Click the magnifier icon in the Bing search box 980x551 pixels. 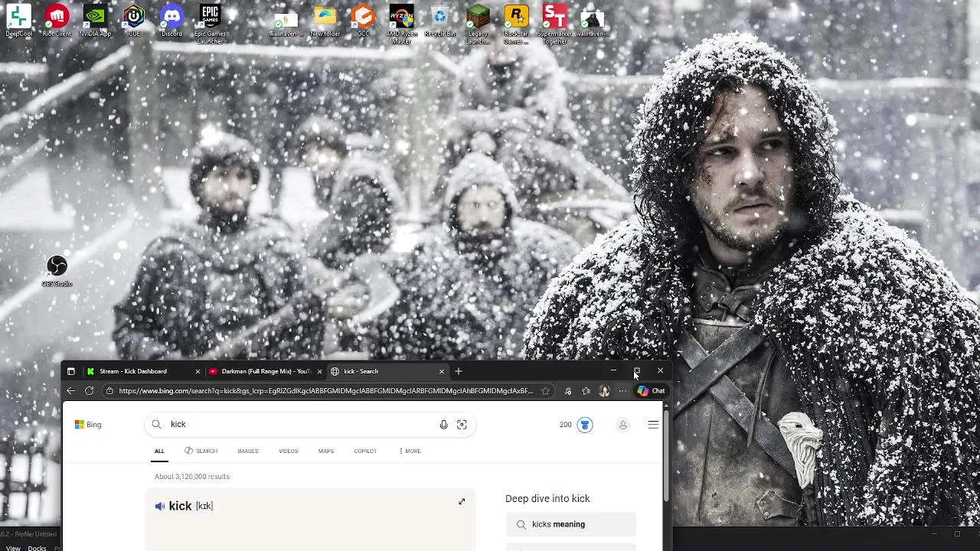pos(156,425)
